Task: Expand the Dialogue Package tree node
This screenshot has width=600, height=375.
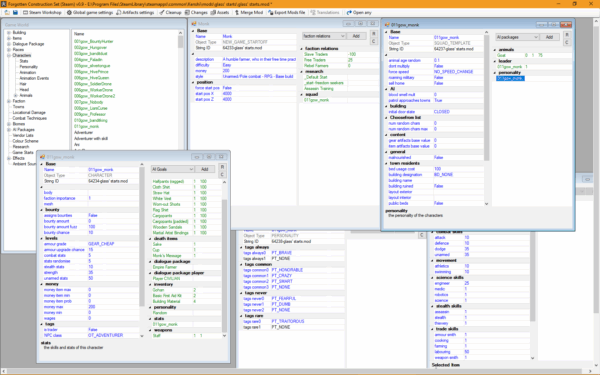Action: pos(9,44)
